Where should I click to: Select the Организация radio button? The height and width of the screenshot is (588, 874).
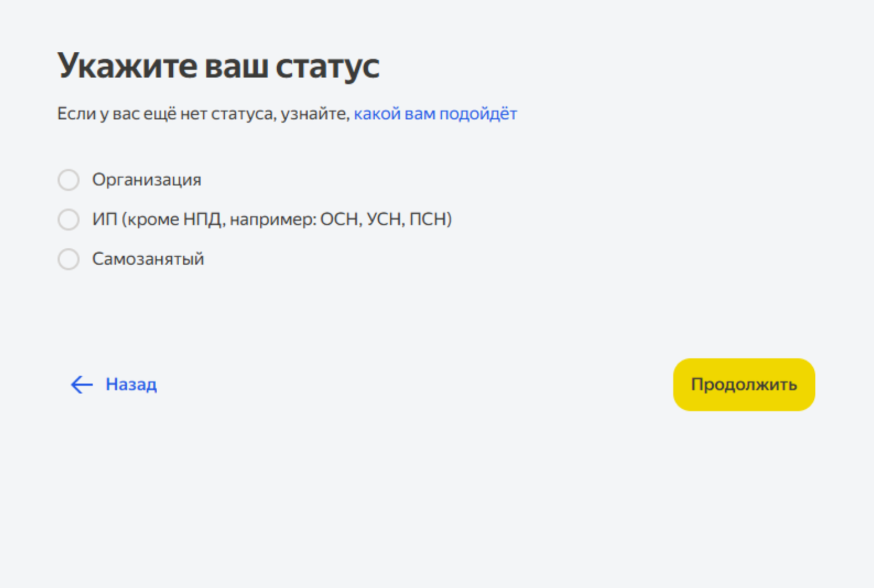coord(69,180)
